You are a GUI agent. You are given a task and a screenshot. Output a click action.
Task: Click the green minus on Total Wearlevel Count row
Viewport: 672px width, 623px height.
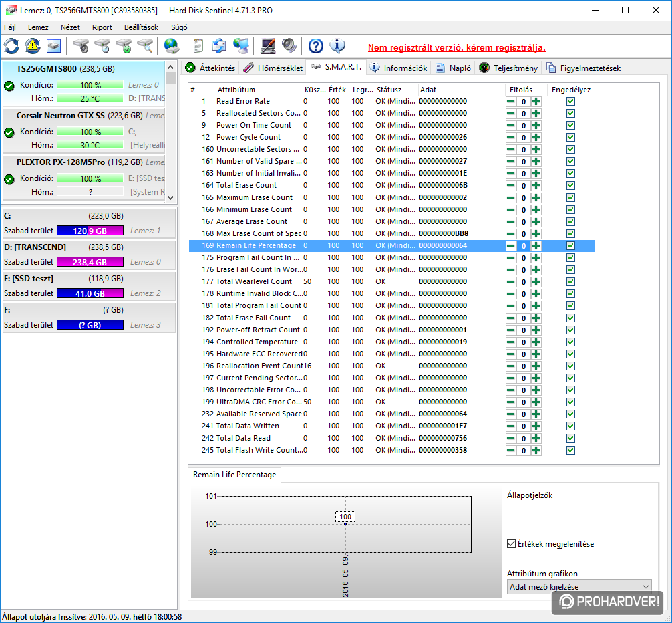511,281
